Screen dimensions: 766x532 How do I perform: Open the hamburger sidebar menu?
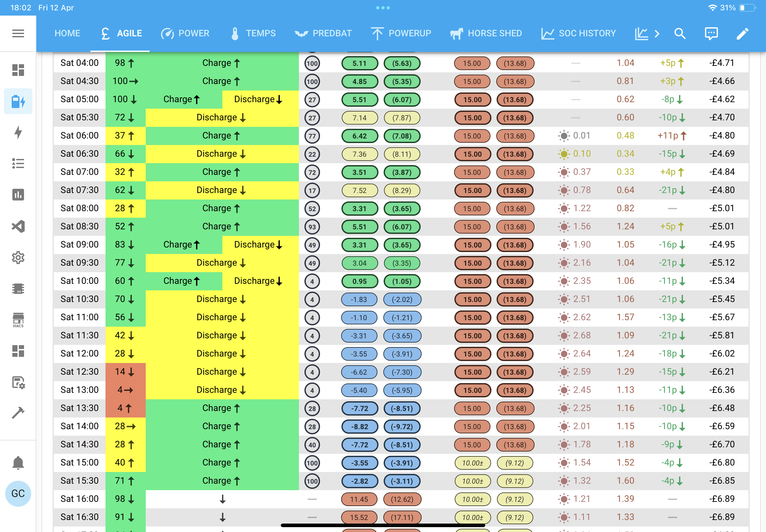tap(18, 33)
